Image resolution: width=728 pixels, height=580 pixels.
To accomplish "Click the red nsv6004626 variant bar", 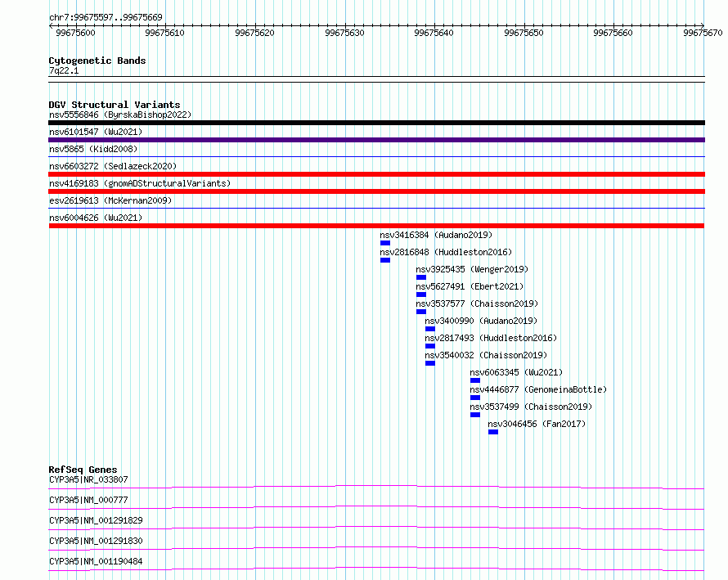I will 376,226.
